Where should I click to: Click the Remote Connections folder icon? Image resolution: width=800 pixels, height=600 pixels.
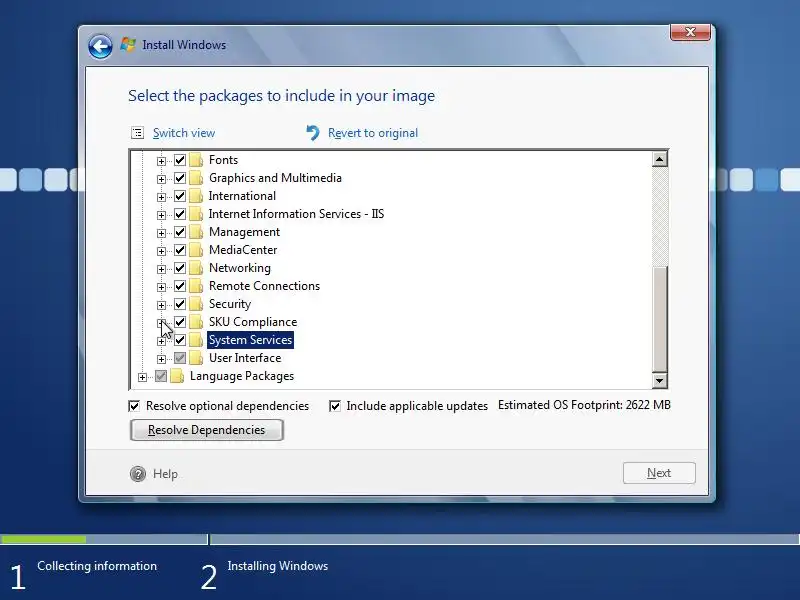[x=196, y=286]
